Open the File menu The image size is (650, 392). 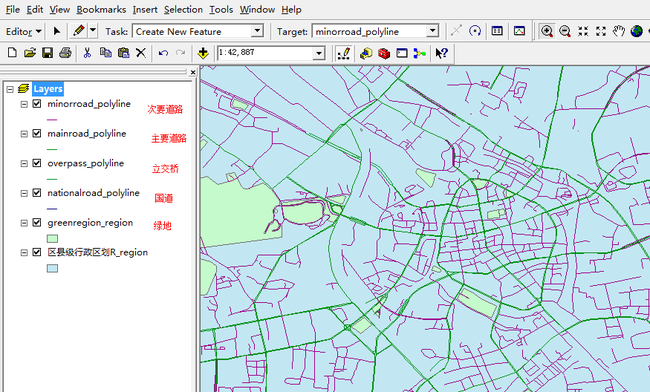[13, 10]
